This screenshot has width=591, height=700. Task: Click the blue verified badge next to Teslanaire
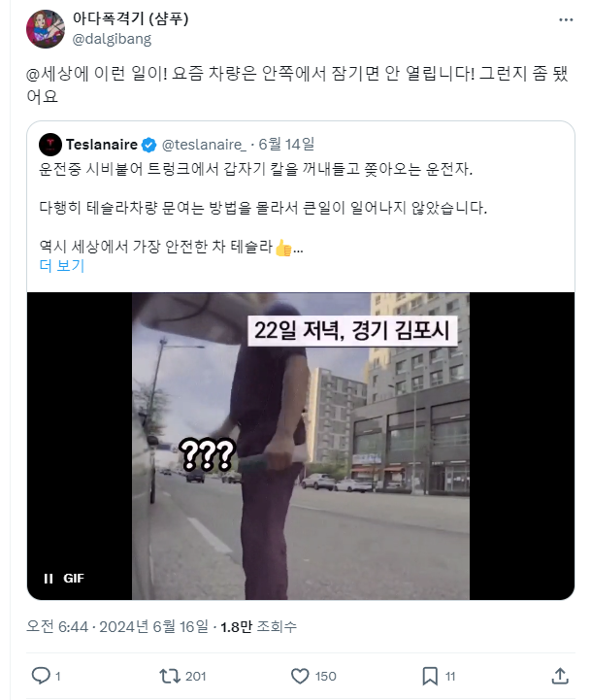coord(149,145)
